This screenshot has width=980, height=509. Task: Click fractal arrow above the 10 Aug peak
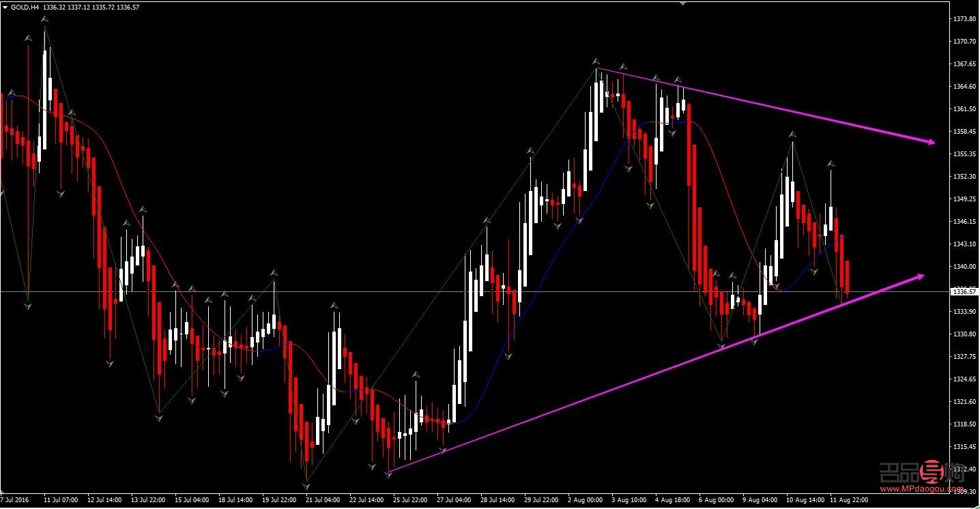point(792,134)
